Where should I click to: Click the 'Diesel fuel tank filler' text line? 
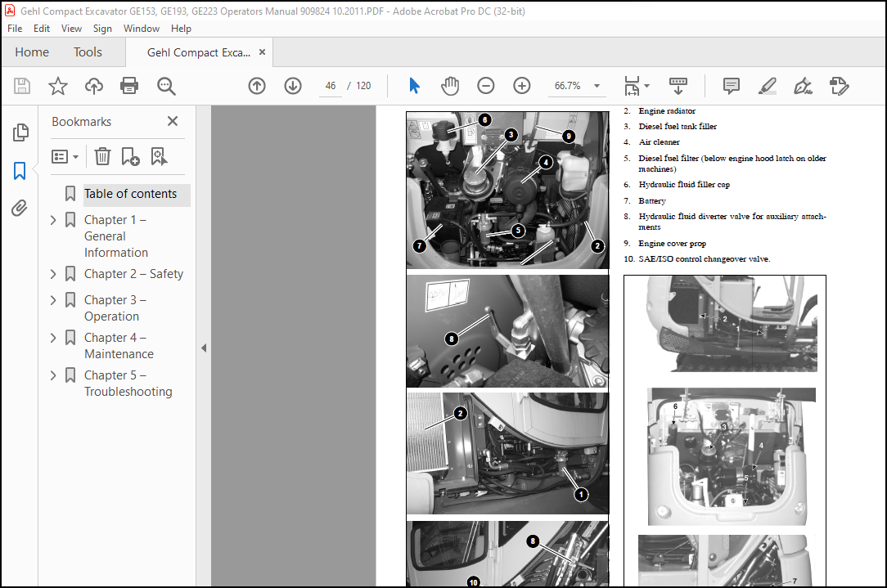pyautogui.click(x=678, y=126)
